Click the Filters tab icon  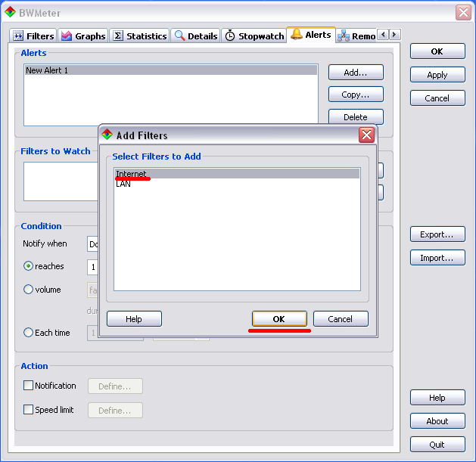(19, 36)
